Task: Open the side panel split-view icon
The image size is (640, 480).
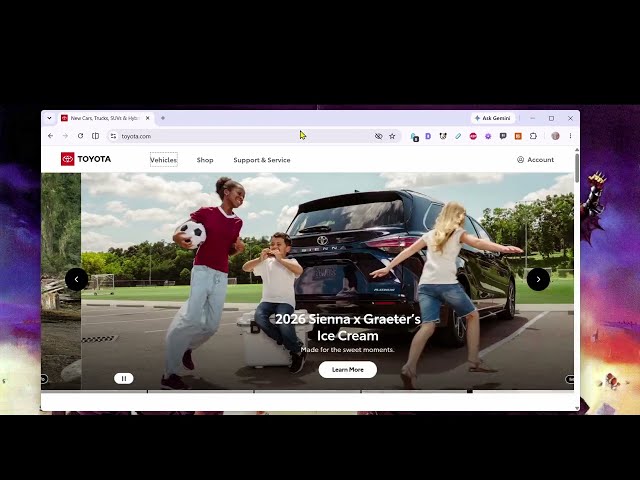Action: coord(96,136)
